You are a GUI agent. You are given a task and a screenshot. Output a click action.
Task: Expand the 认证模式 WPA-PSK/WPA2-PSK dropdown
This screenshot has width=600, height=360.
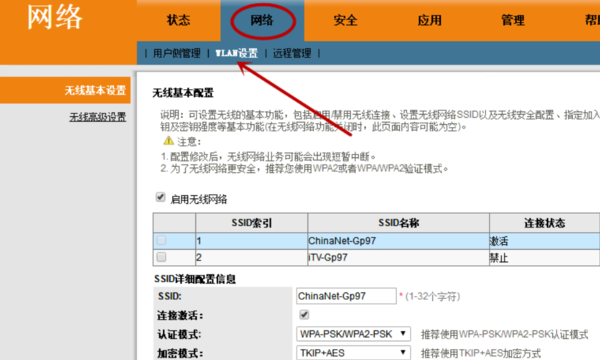pos(353,334)
